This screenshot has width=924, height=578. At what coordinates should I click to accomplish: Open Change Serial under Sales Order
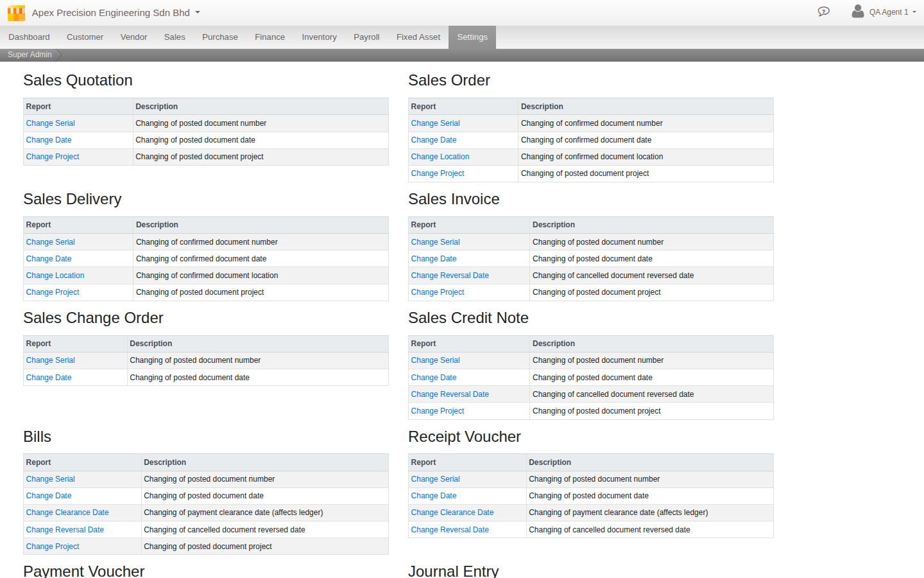coord(436,123)
